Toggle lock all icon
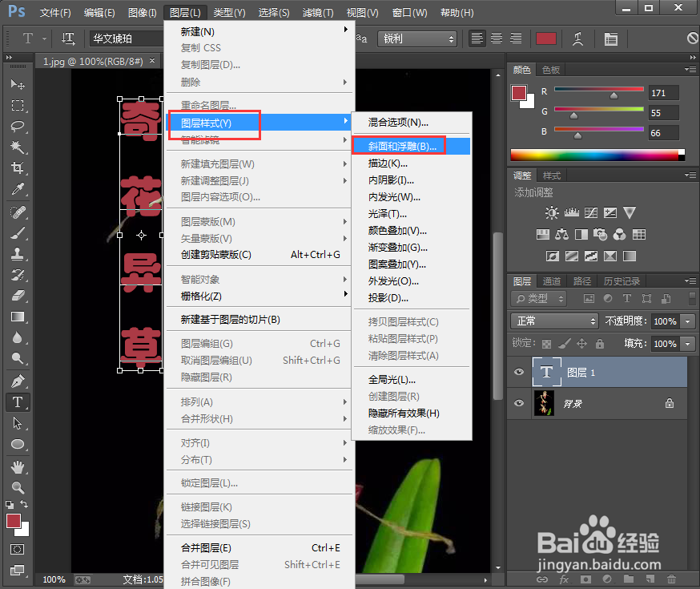Screen dimensions: 700x589 [x=600, y=344]
